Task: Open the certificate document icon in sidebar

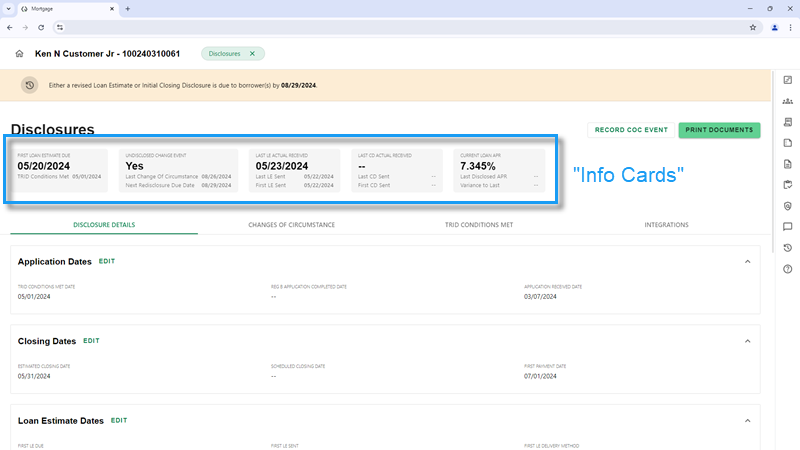Action: [x=788, y=122]
